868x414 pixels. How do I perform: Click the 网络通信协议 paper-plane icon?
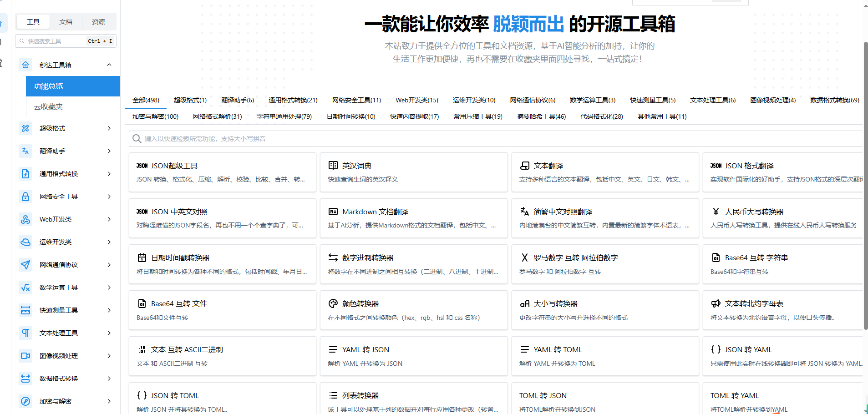click(x=25, y=265)
